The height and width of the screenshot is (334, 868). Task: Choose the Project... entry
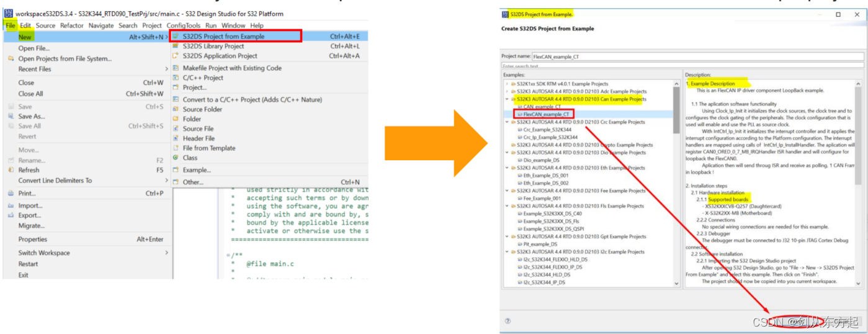194,88
